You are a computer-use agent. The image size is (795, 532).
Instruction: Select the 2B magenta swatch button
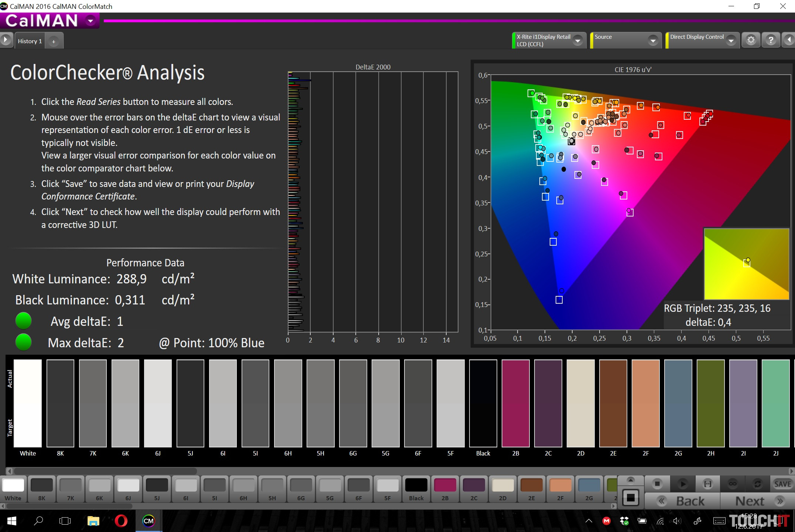445,488
